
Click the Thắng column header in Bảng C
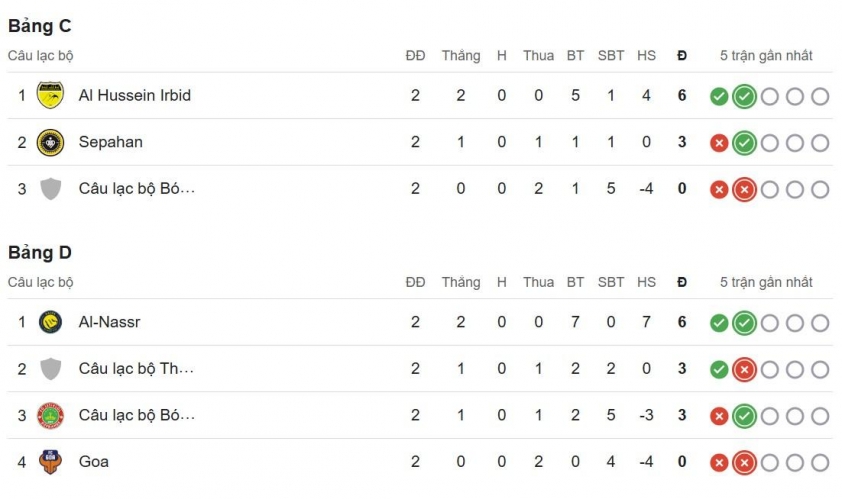(461, 56)
